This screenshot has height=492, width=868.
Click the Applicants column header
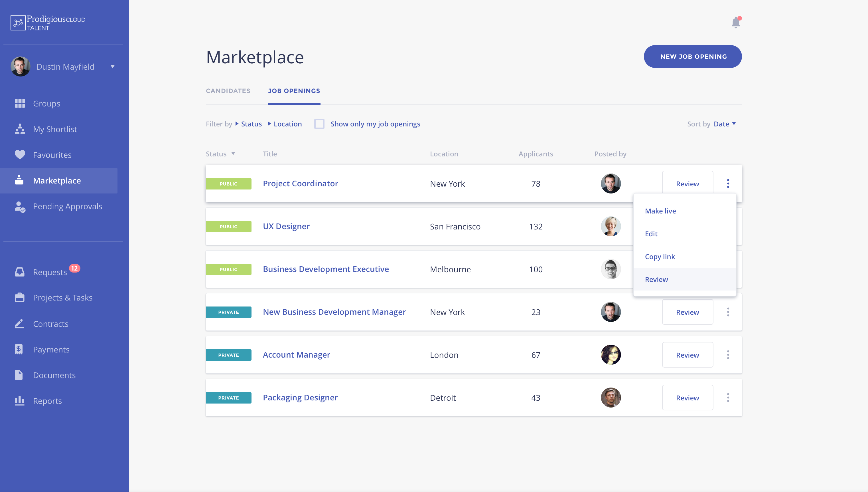(x=536, y=154)
